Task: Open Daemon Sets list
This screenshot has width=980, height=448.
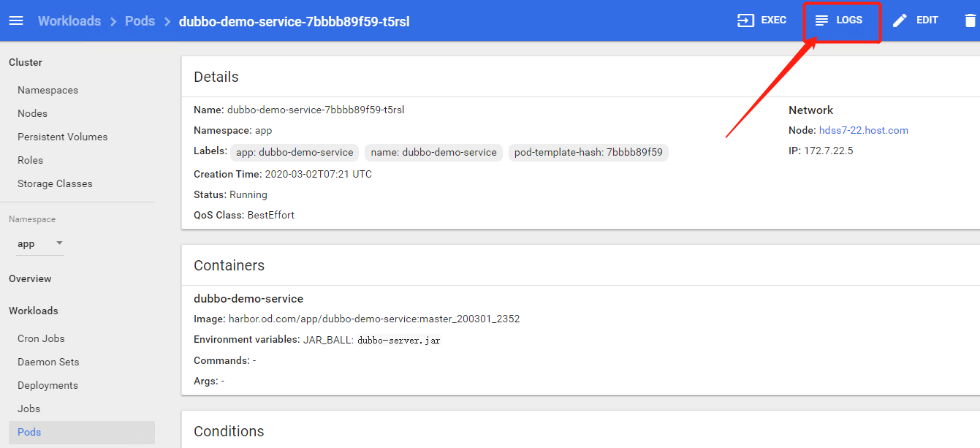Action: pyautogui.click(x=48, y=362)
